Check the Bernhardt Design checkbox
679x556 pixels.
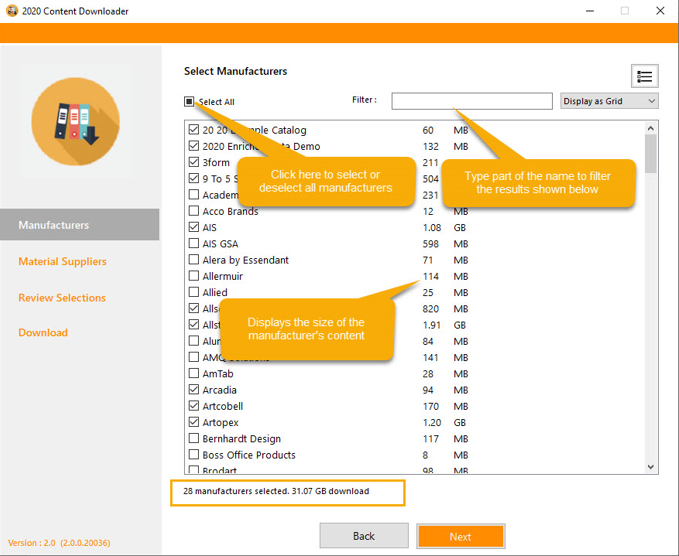click(194, 438)
